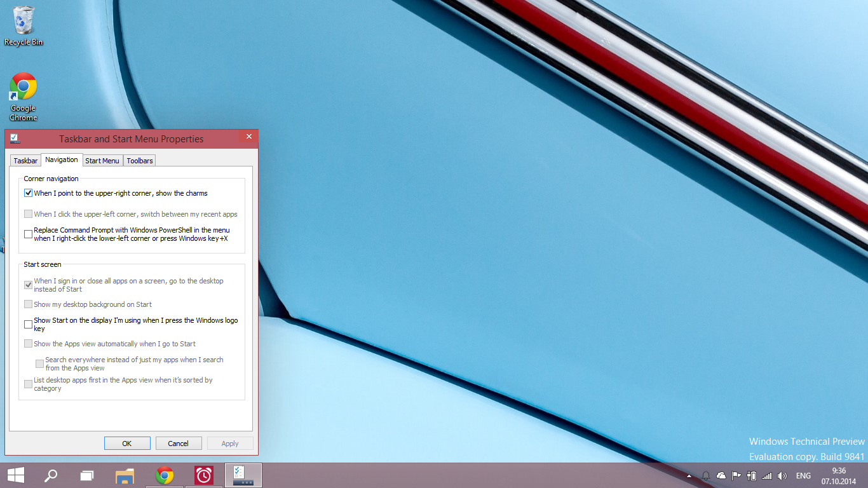This screenshot has width=868, height=488.
Task: Open the Action Center flag icon
Action: 736,475
